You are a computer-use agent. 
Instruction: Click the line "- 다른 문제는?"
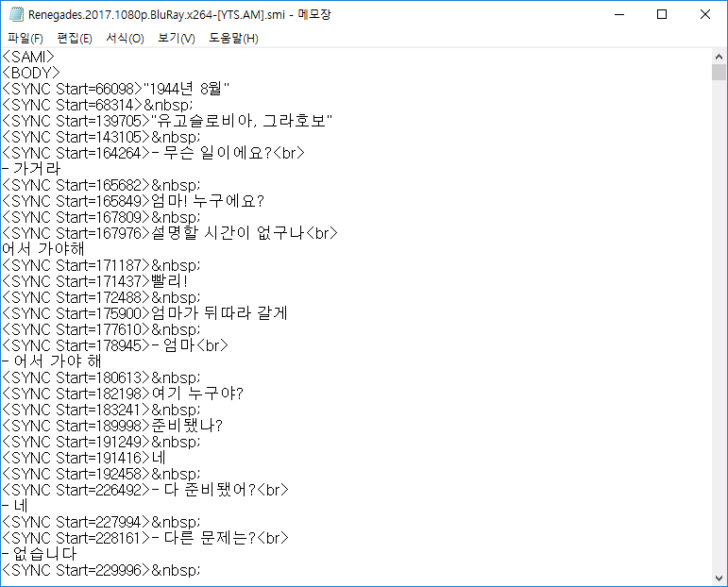[x=145, y=538]
